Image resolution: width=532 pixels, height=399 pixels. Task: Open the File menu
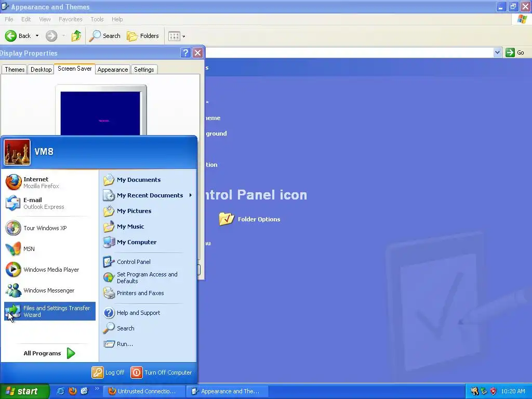click(x=9, y=19)
